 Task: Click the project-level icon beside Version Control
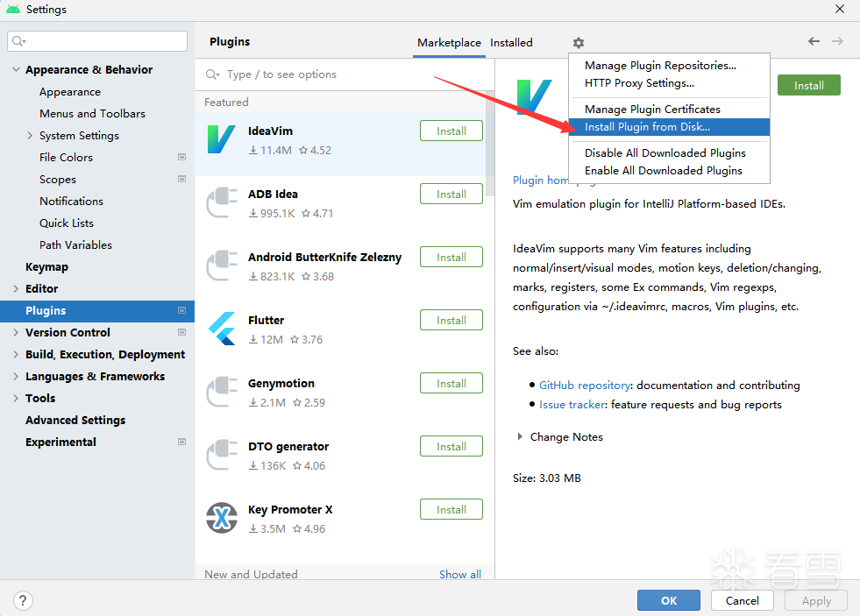point(181,333)
